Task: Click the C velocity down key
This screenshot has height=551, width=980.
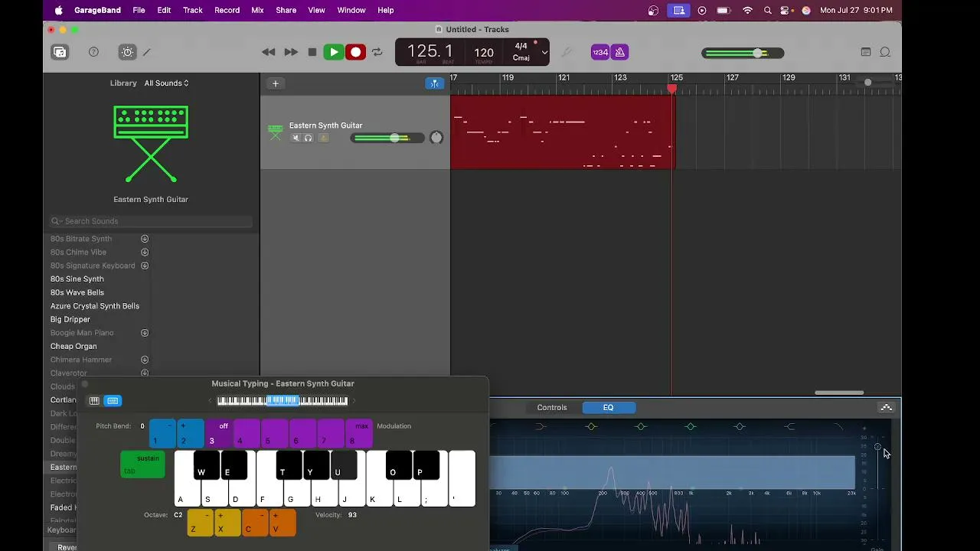Action: point(255,523)
